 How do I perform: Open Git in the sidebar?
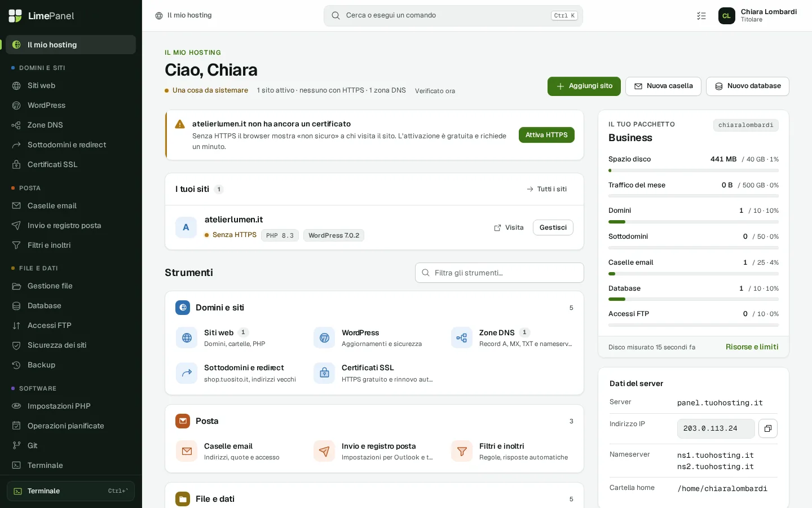click(x=71, y=446)
